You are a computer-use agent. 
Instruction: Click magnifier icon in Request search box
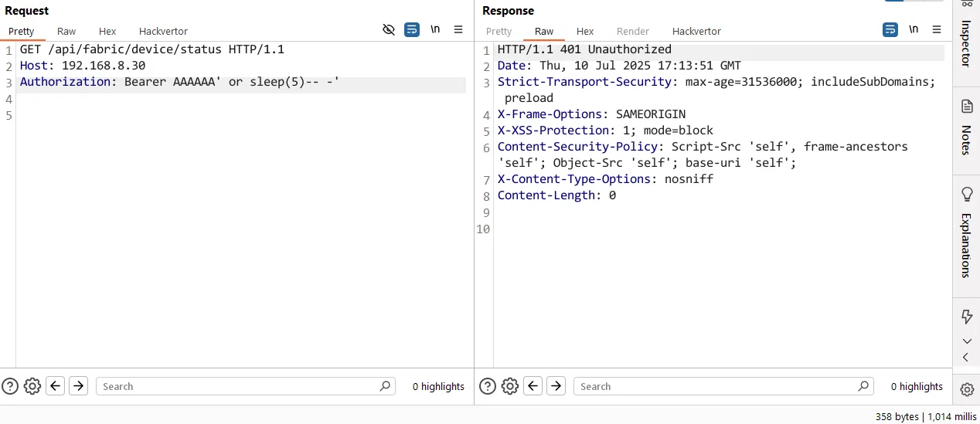click(x=385, y=386)
